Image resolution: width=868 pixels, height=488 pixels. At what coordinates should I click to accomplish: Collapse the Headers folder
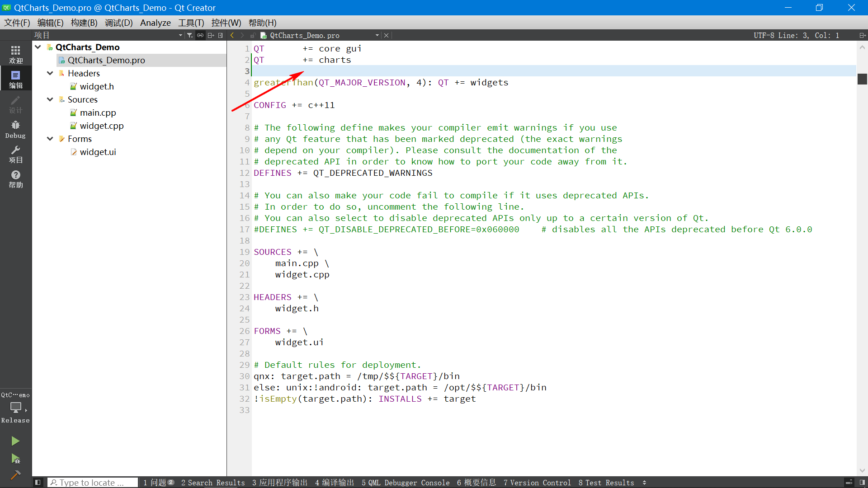point(50,73)
